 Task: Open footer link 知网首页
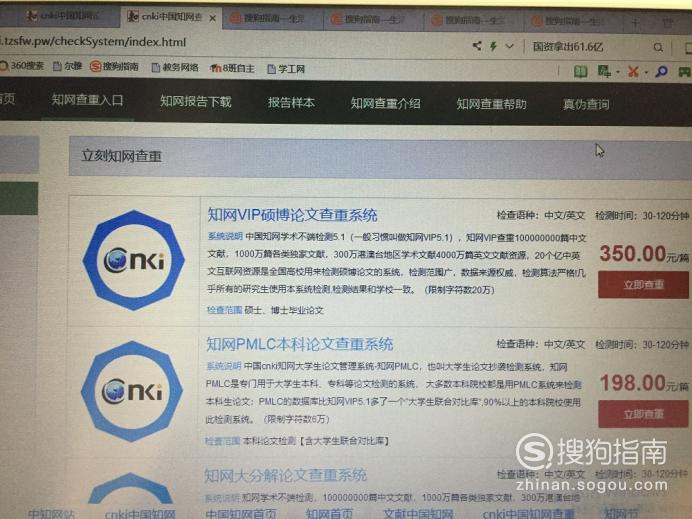click(329, 514)
